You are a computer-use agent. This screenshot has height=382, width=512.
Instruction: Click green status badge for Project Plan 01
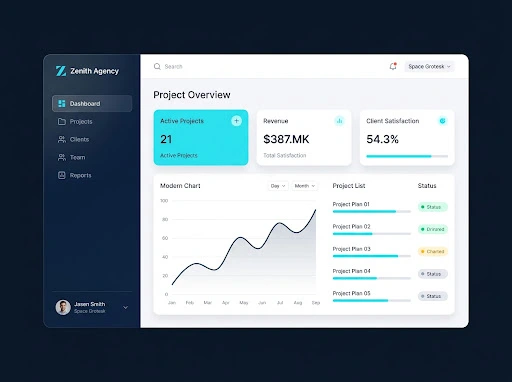[433, 207]
